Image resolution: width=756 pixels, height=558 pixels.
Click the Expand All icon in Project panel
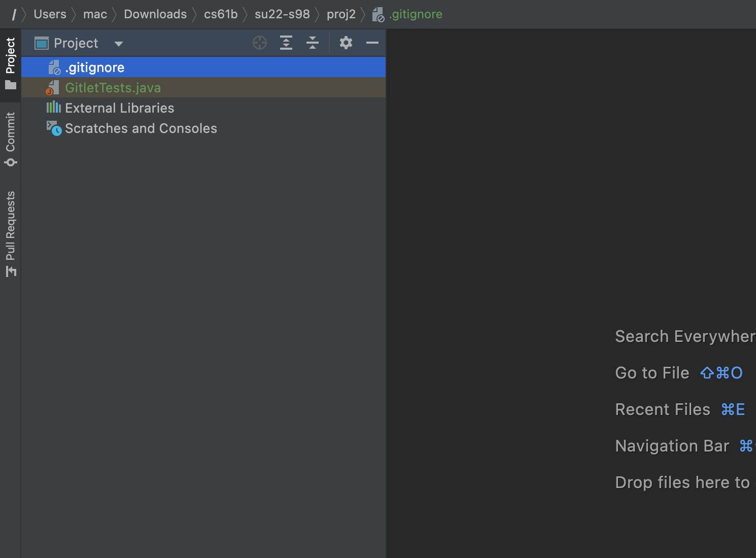click(286, 43)
